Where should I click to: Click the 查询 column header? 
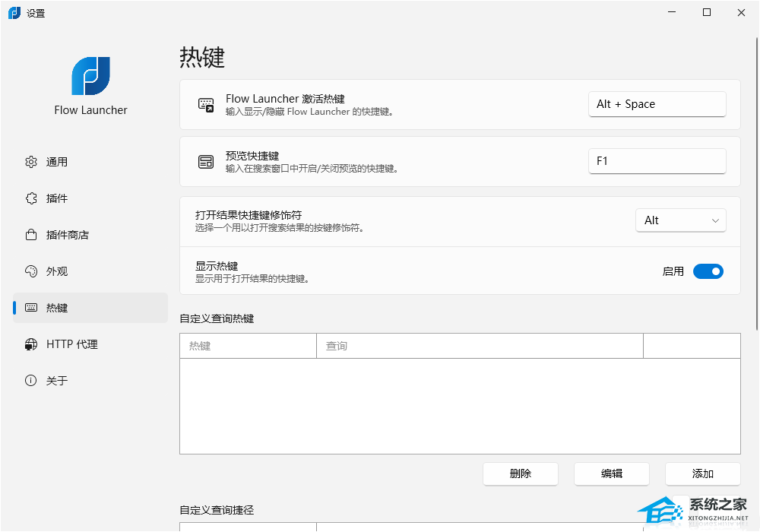(x=480, y=346)
